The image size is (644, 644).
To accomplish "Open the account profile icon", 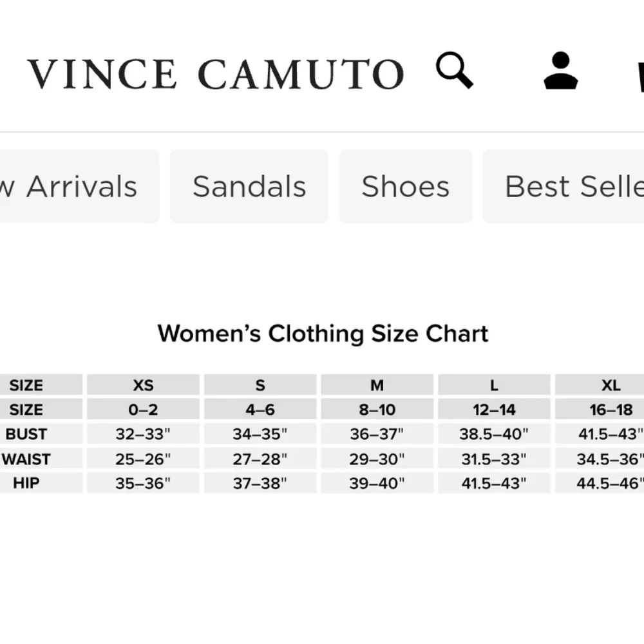I will (x=562, y=71).
